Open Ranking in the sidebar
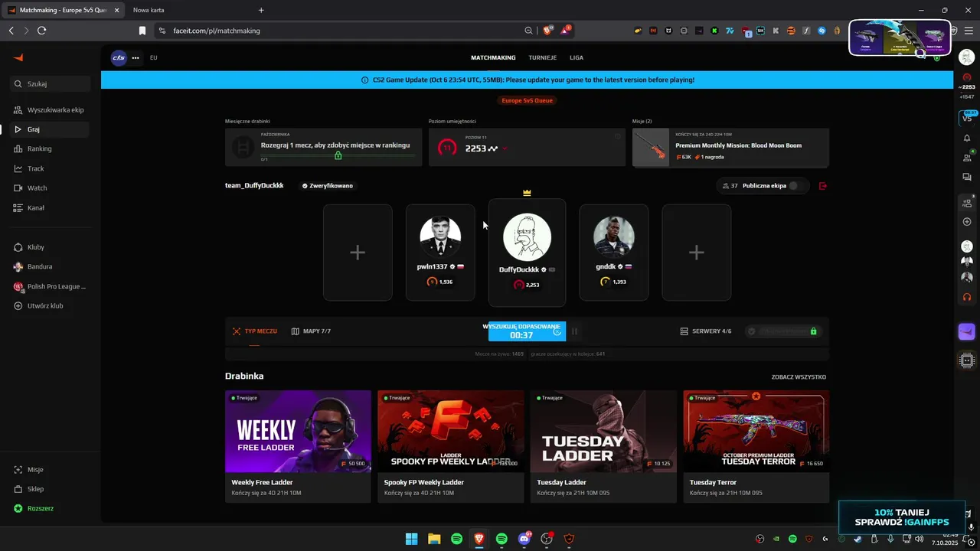Image resolution: width=980 pixels, height=551 pixels. pos(51,149)
